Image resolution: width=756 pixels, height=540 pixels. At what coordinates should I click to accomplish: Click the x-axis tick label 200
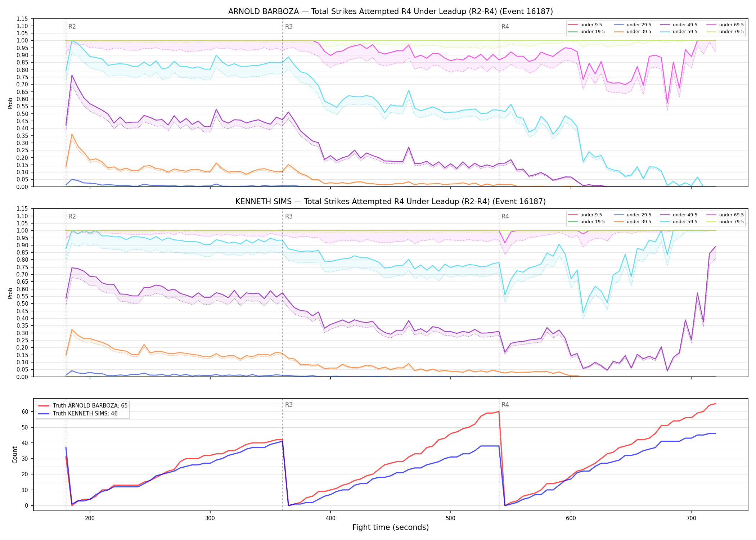pos(90,518)
